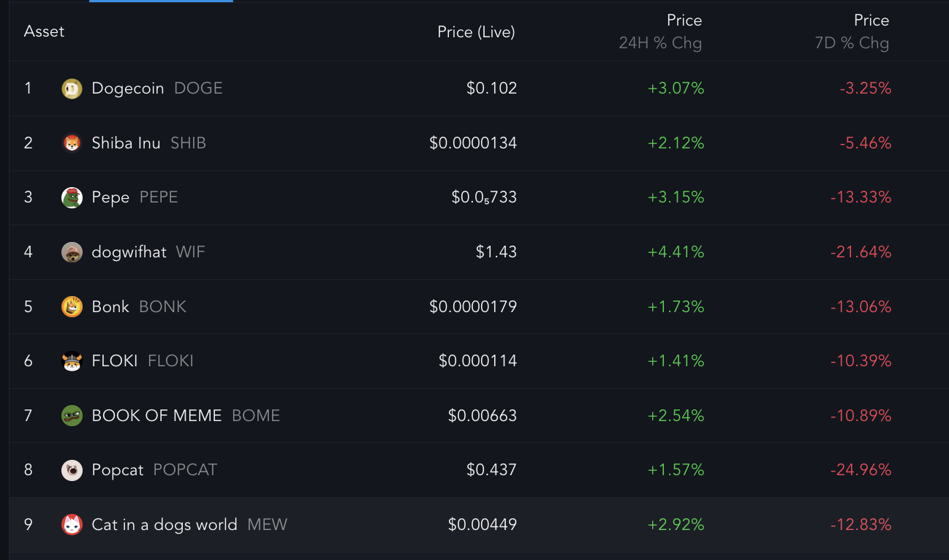This screenshot has width=949, height=560.
Task: Click the BOOK OF MEME icon
Action: click(72, 416)
